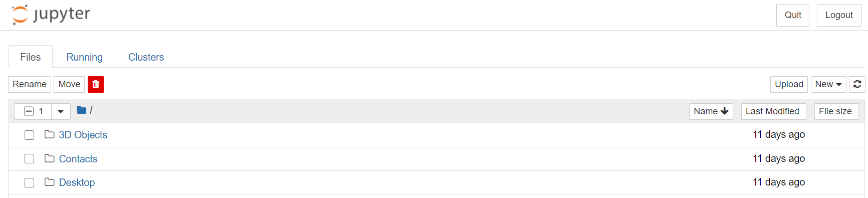The image size is (868, 198).
Task: Check the 3D Objects checkbox
Action: pyautogui.click(x=30, y=135)
